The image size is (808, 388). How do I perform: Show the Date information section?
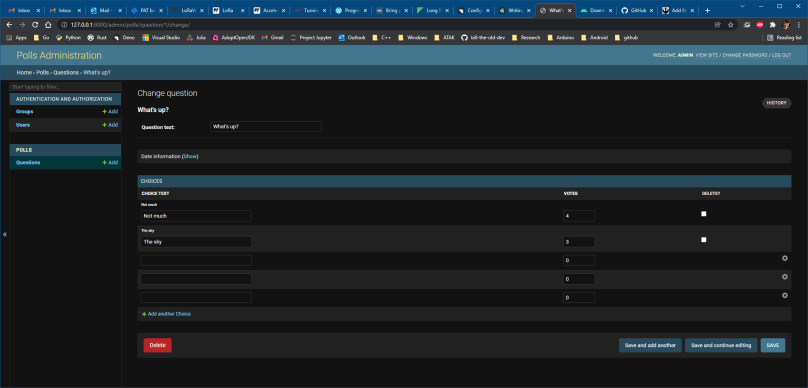coord(190,156)
